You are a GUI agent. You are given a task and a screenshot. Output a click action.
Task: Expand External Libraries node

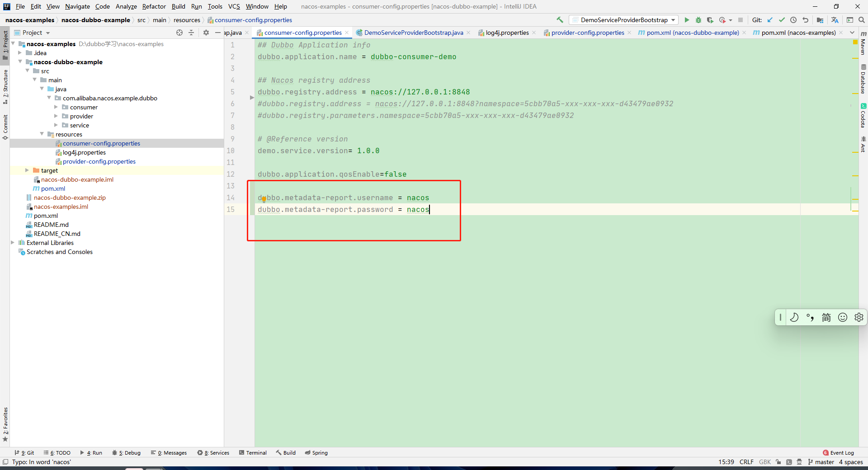tap(13, 243)
